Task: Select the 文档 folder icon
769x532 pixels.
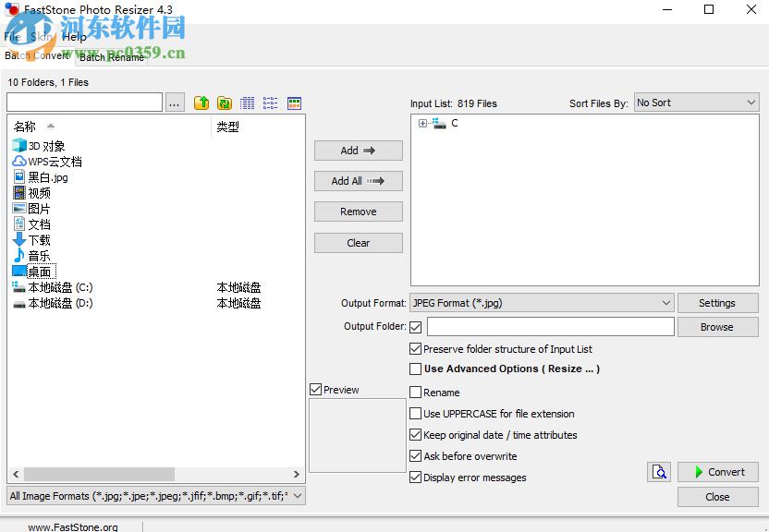Action: [x=19, y=224]
